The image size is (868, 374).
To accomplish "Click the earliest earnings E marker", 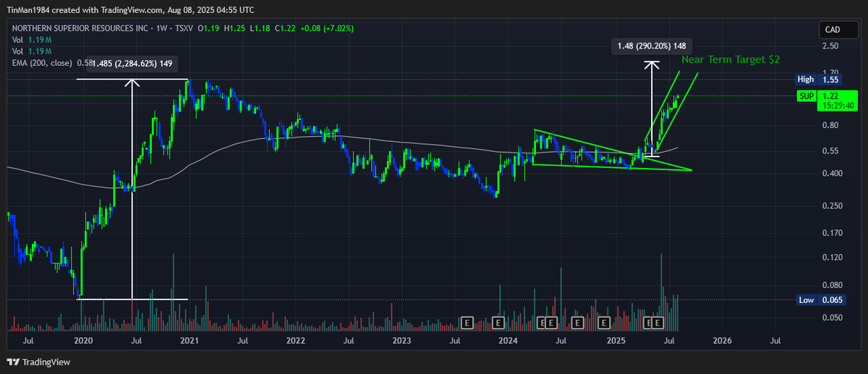I will pyautogui.click(x=467, y=322).
